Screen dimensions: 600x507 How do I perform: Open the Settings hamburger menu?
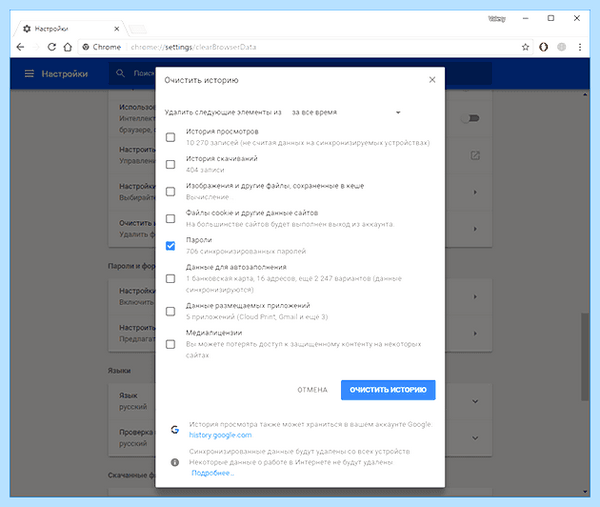29,73
